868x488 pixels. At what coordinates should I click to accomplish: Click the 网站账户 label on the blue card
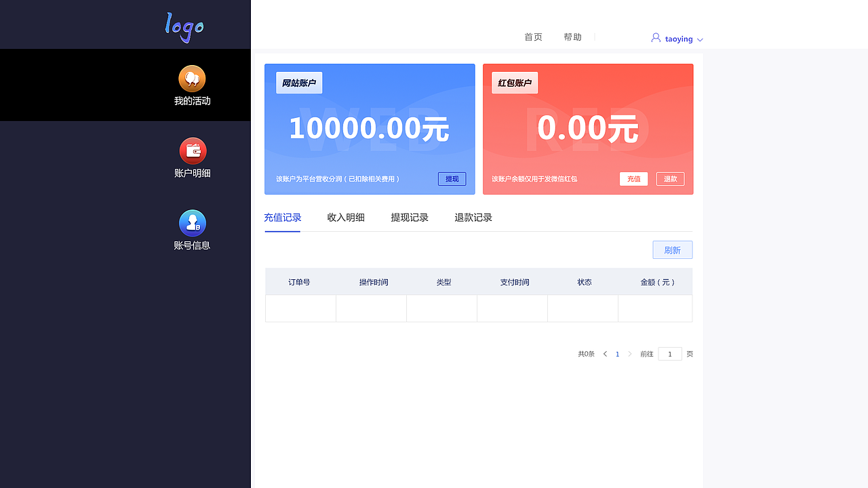point(298,82)
